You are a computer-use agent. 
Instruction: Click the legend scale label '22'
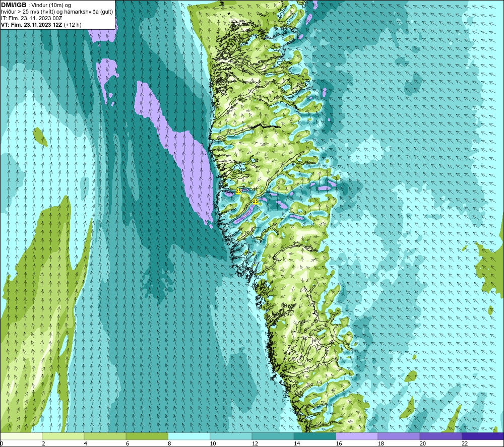(x=465, y=443)
